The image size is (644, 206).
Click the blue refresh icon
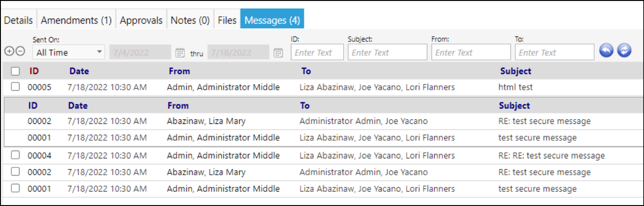click(x=624, y=51)
